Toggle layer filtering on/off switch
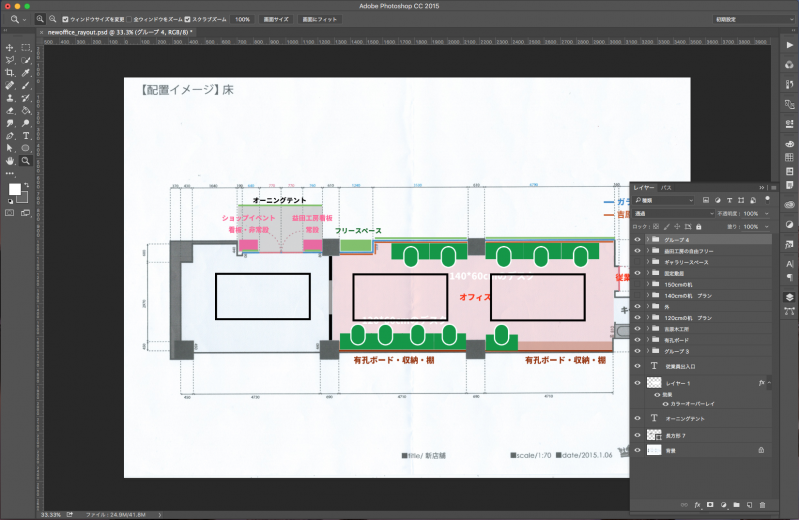 point(767,199)
